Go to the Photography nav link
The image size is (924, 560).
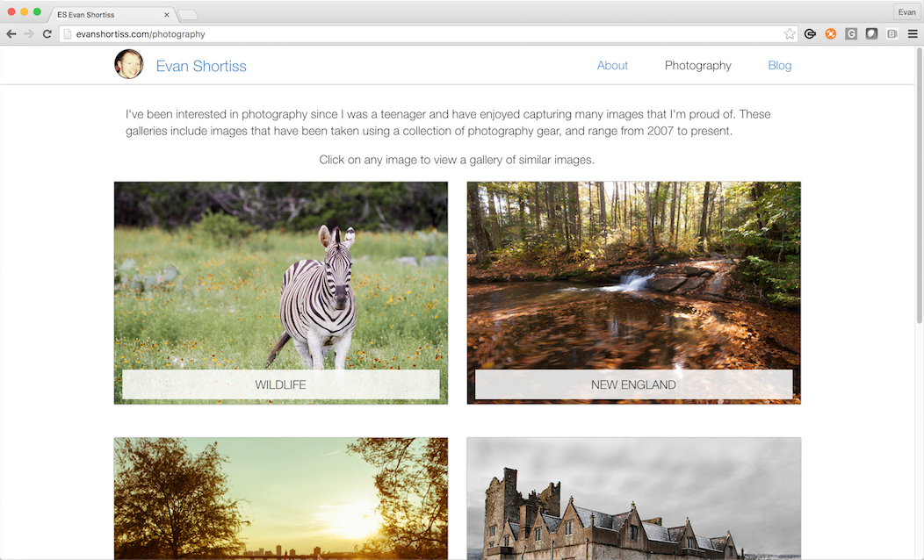(x=697, y=65)
